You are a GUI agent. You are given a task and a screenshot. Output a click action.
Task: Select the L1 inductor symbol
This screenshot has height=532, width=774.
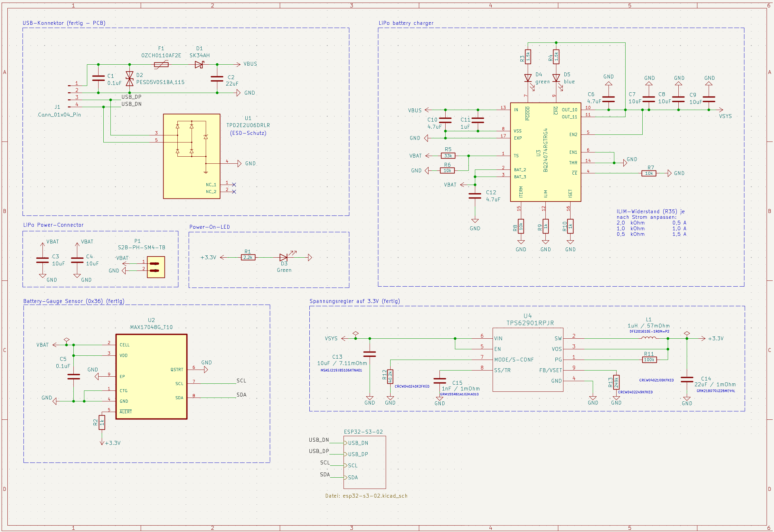coord(648,338)
